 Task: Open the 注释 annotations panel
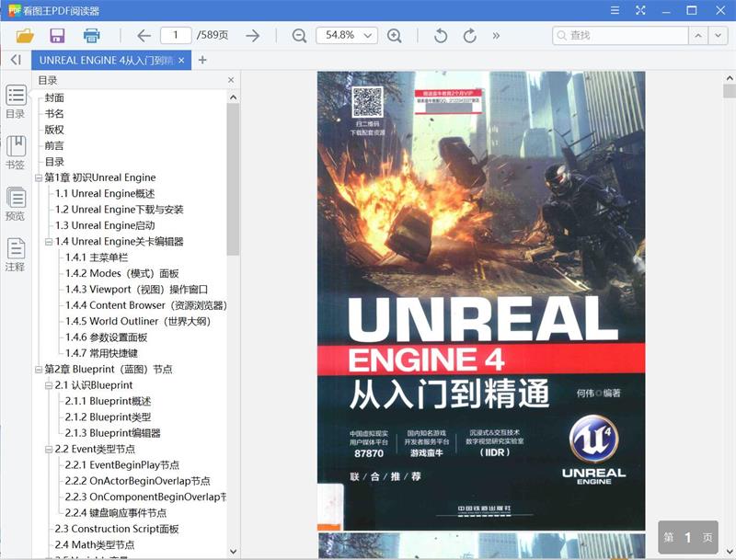point(16,255)
